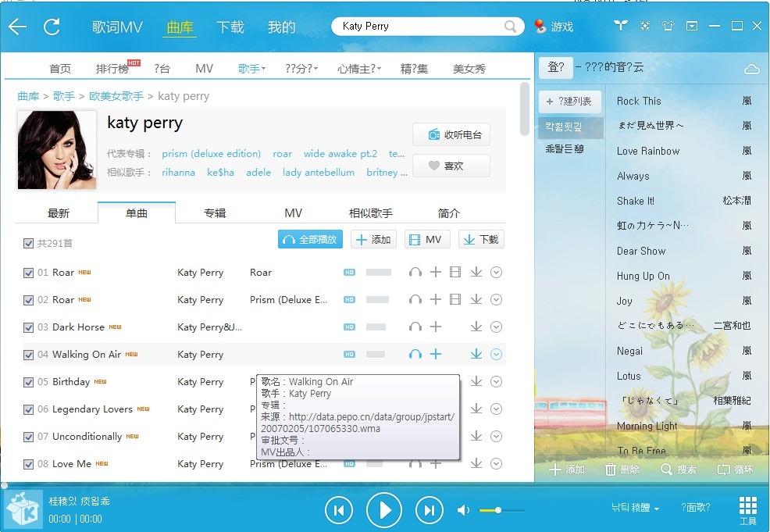Image resolution: width=770 pixels, height=532 pixels.
Task: Uncheck the 02 Roar checkbox
Action: [28, 300]
